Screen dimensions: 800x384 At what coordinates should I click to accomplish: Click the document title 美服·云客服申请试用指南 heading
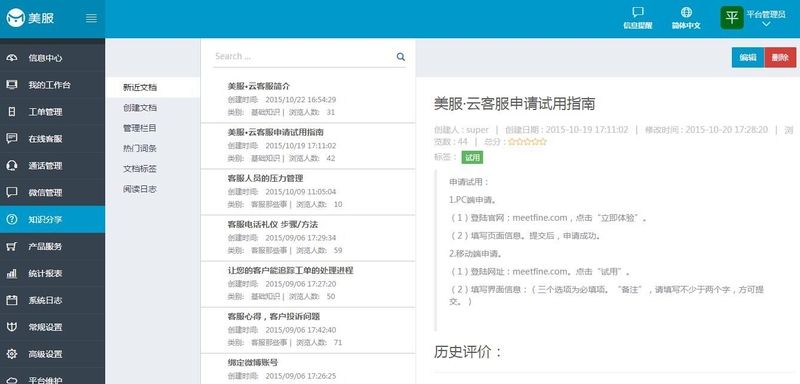(514, 104)
